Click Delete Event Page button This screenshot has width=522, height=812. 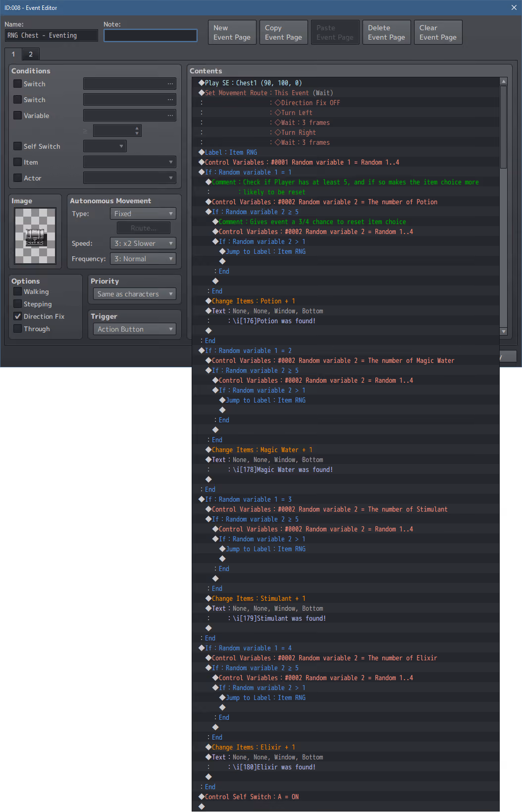coord(387,32)
